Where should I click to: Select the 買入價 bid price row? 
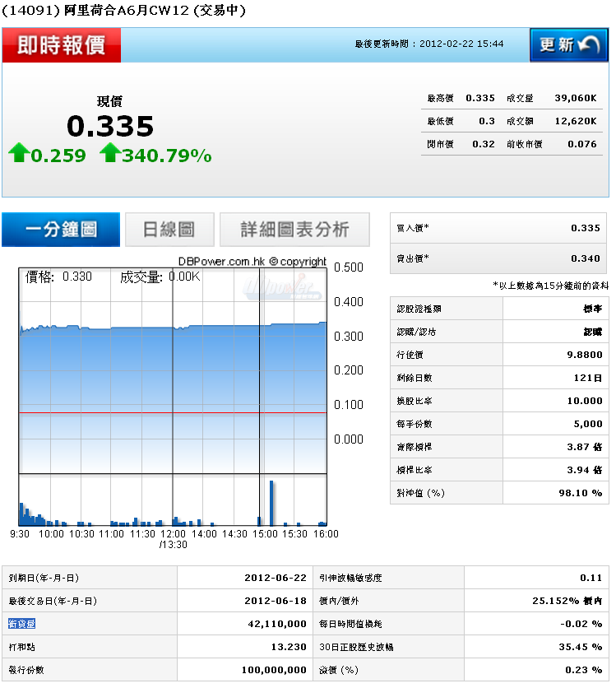coord(498,228)
